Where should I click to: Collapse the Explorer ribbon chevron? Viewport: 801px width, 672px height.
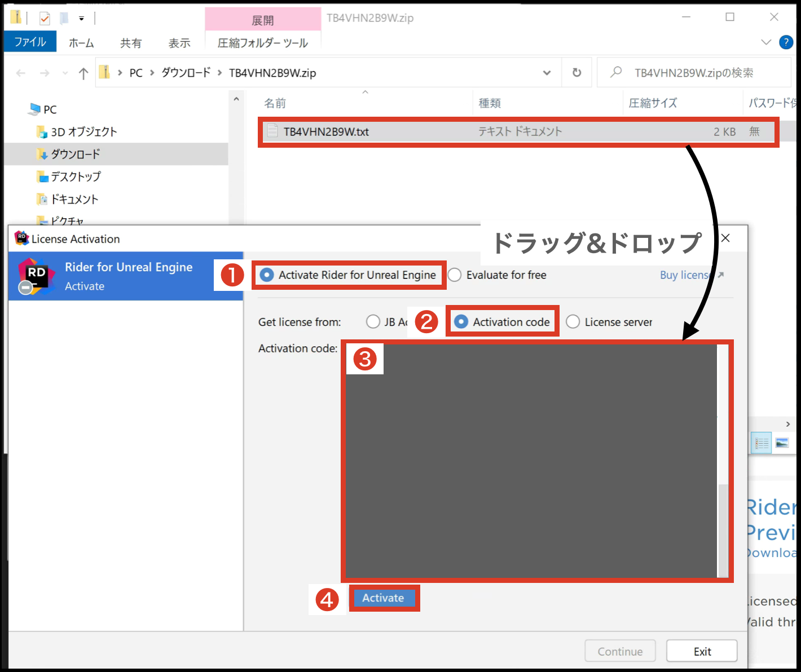click(x=766, y=42)
